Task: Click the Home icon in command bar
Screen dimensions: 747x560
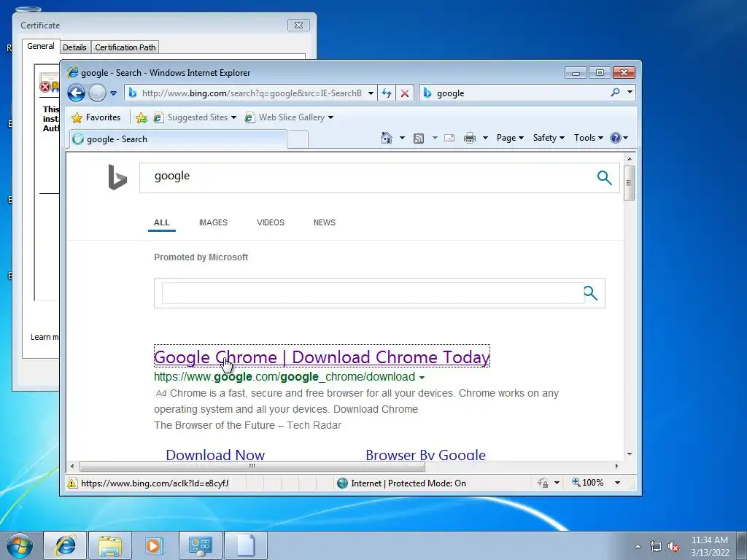Action: 387,138
